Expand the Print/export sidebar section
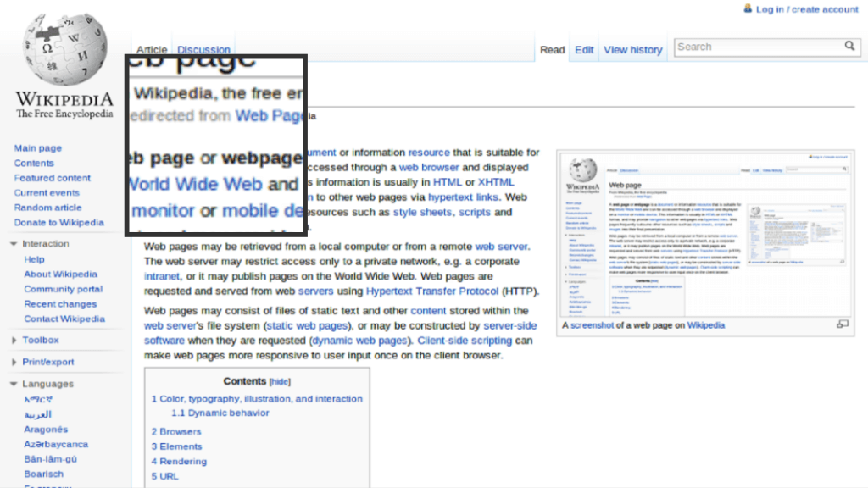Image resolution: width=868 pixels, height=488 pixels. click(x=14, y=363)
